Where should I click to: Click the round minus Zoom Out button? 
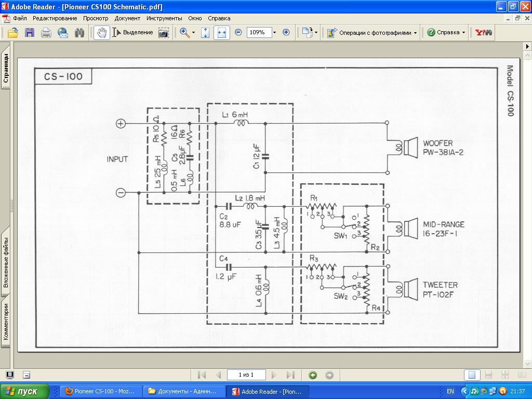238,32
